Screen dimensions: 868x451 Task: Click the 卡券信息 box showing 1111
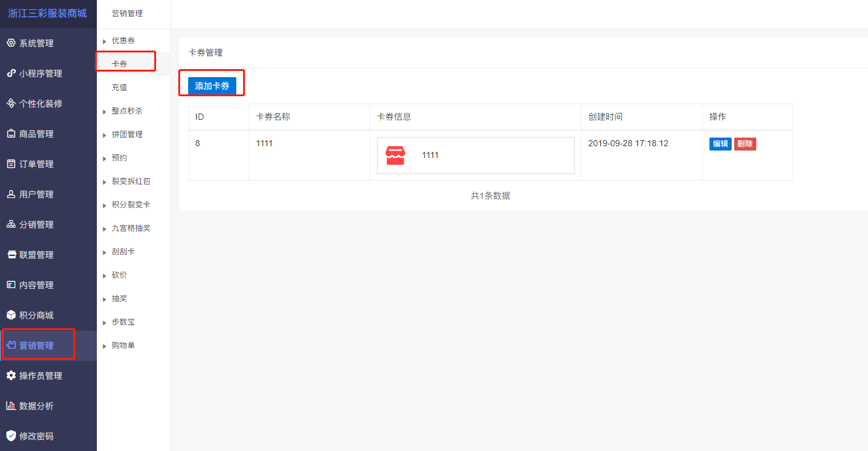pos(476,155)
